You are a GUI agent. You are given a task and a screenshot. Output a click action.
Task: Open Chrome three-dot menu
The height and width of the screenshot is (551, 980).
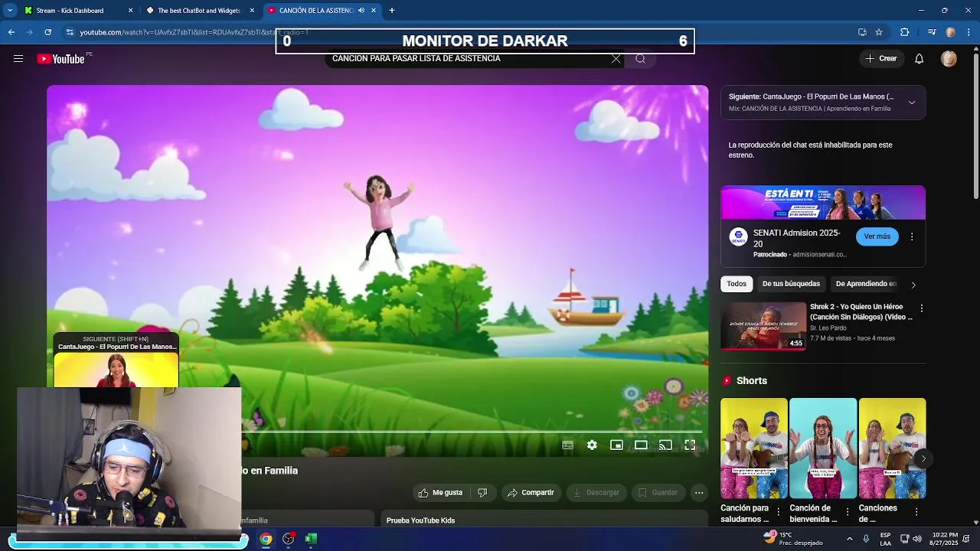(x=968, y=32)
